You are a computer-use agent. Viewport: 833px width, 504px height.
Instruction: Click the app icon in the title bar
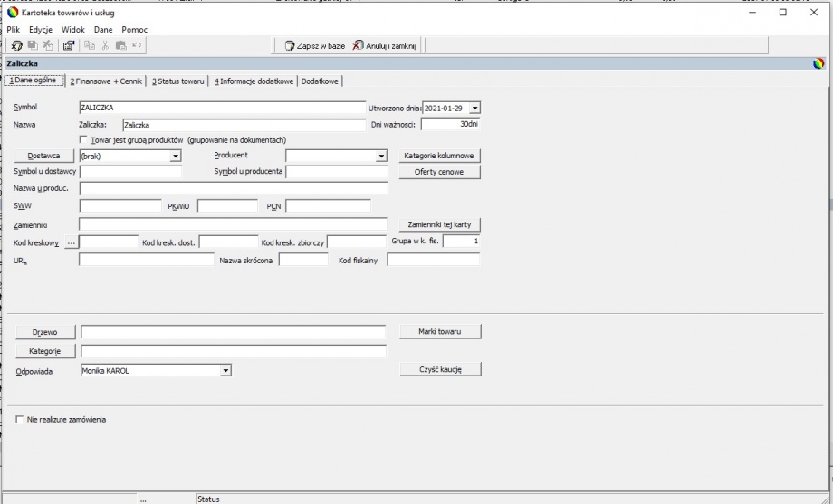click(13, 12)
